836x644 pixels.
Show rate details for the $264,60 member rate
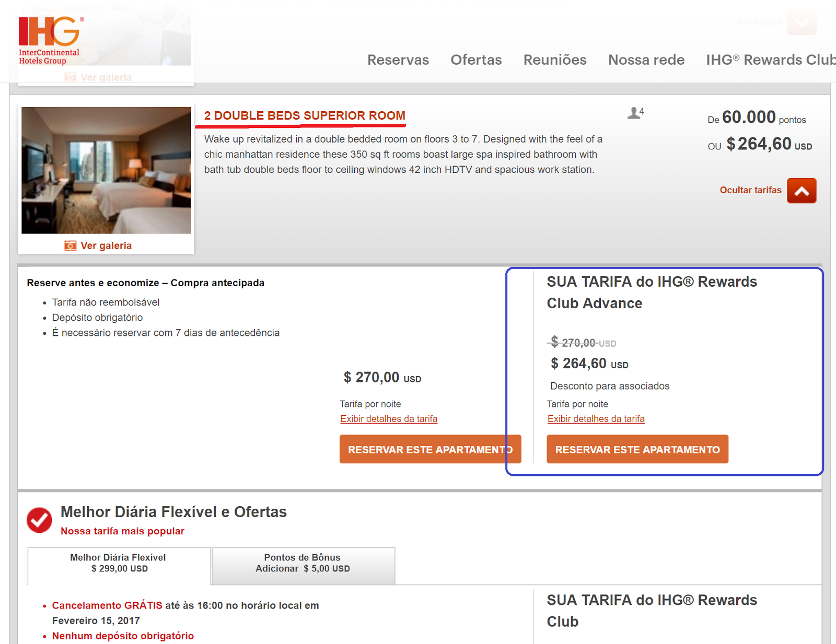[596, 419]
